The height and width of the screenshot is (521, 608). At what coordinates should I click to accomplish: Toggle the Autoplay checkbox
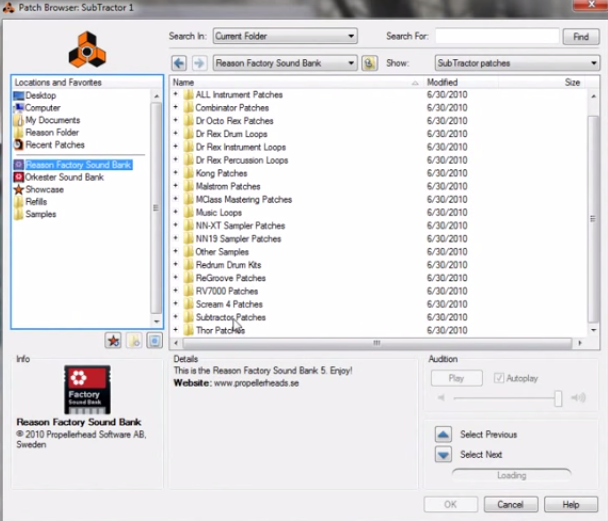[499, 378]
